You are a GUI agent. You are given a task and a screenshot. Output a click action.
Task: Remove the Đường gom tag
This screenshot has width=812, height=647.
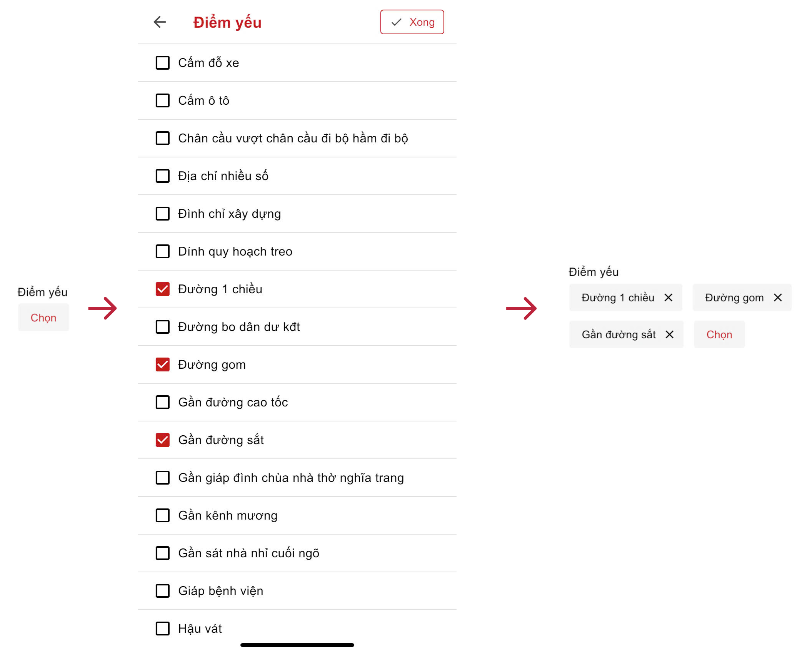click(x=777, y=298)
